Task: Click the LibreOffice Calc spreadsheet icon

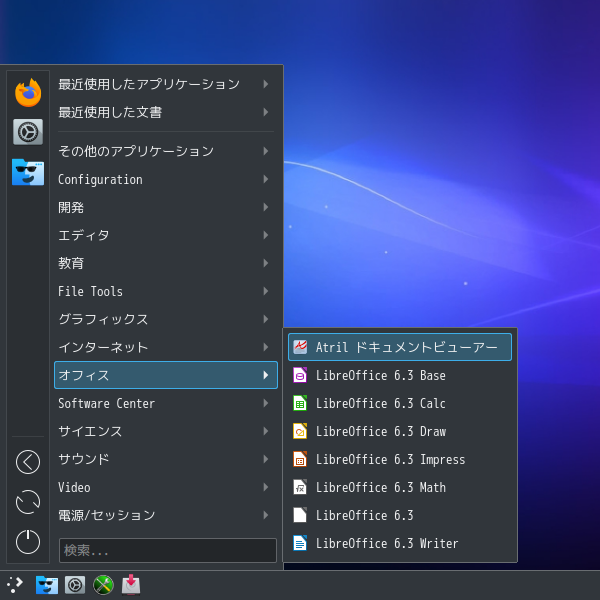Action: pos(300,403)
